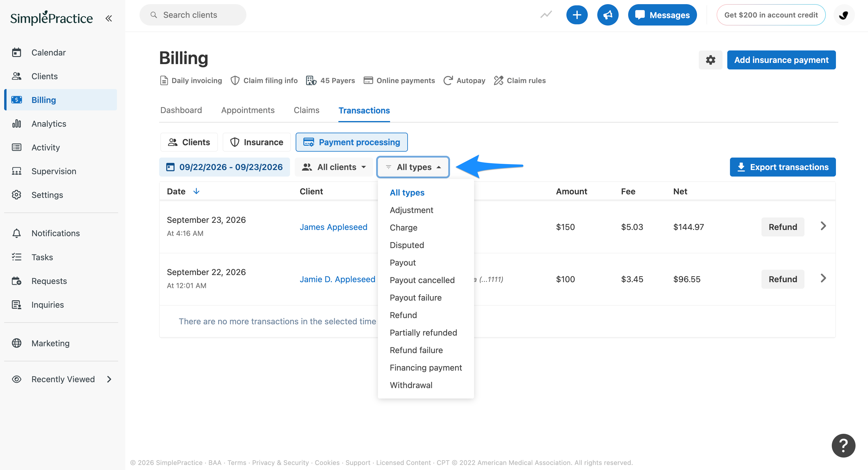Switch to the Appointments tab

tap(248, 110)
